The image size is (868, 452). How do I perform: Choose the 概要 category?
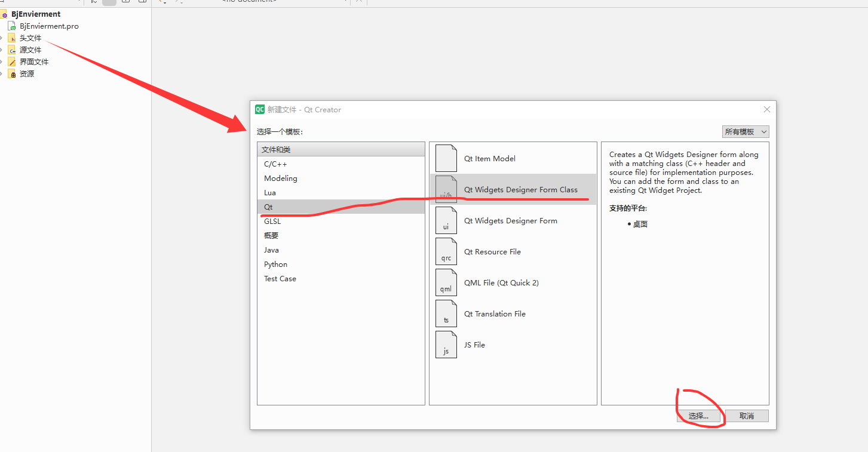click(341, 235)
